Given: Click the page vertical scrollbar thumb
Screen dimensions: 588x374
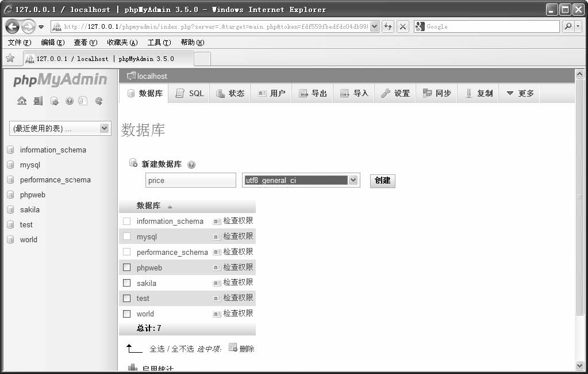Looking at the screenshot, I should click(579, 196).
